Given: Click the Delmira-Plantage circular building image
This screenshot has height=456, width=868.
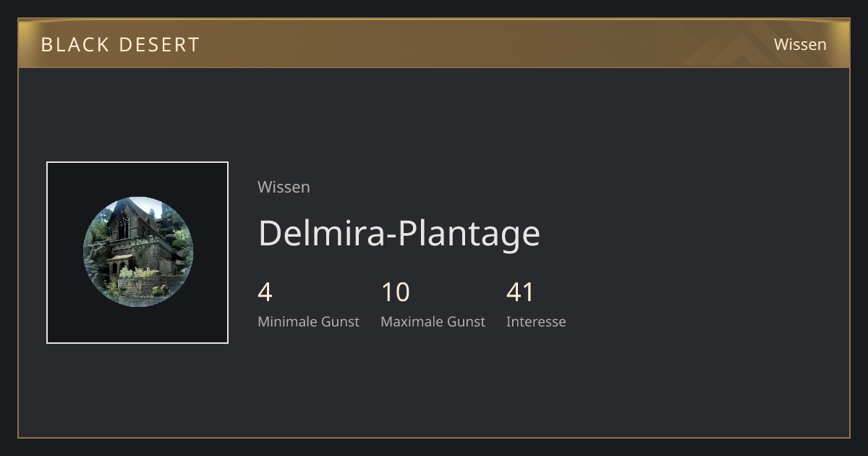Looking at the screenshot, I should click(137, 252).
